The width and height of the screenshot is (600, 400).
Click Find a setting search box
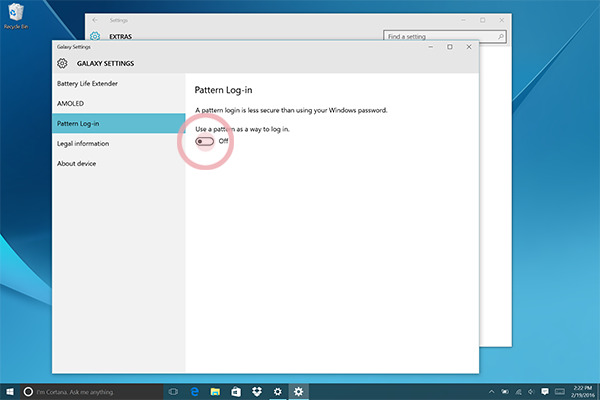click(x=445, y=36)
